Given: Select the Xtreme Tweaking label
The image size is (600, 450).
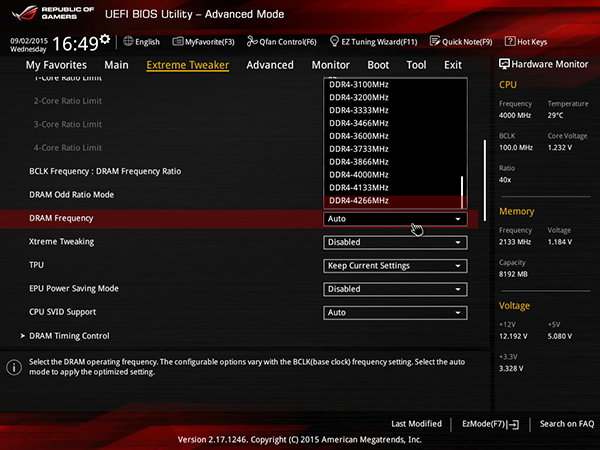Looking at the screenshot, I should tap(61, 242).
